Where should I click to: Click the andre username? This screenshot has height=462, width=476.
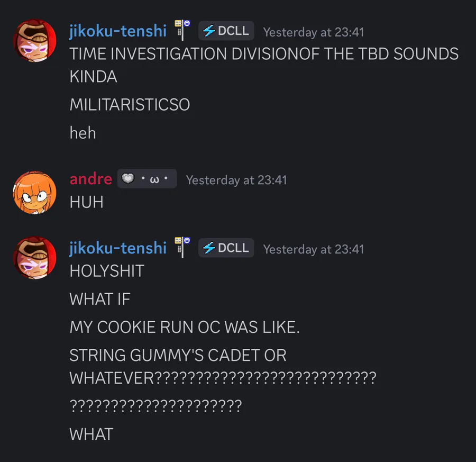[91, 178]
